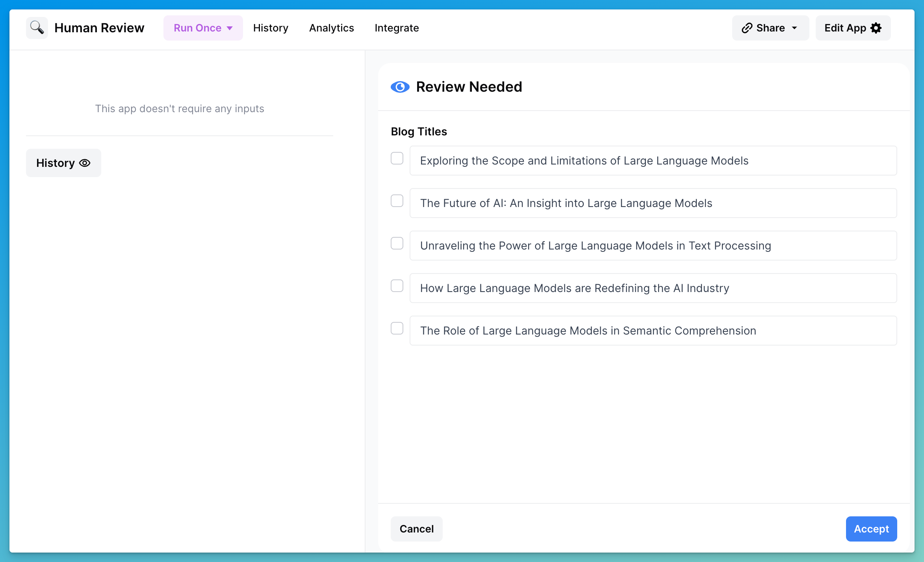Enable checkbox for Redefining the AI Industry

[397, 286]
